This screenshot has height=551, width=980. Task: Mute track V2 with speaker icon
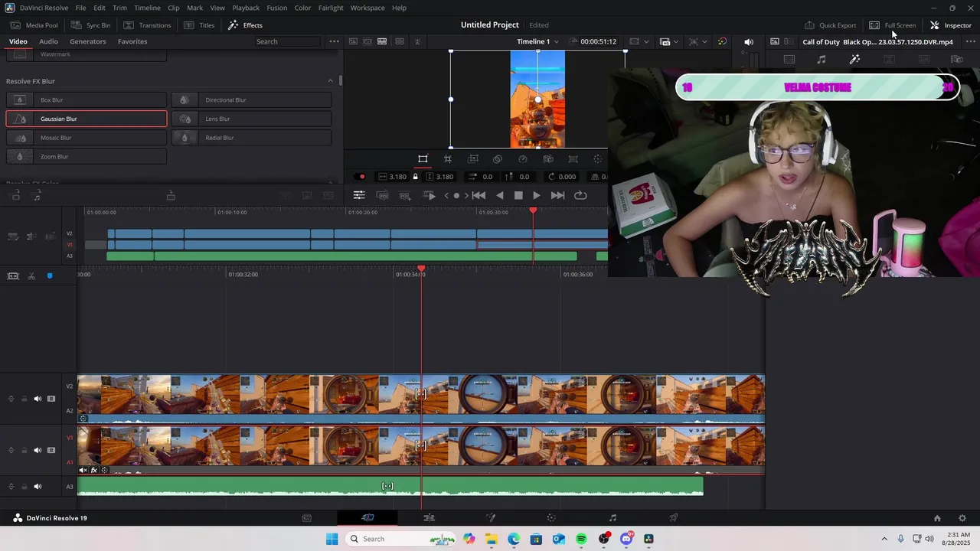(x=38, y=399)
